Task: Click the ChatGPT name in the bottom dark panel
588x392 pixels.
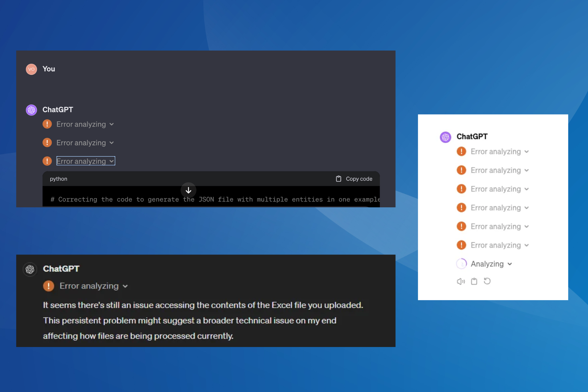Action: click(61, 269)
